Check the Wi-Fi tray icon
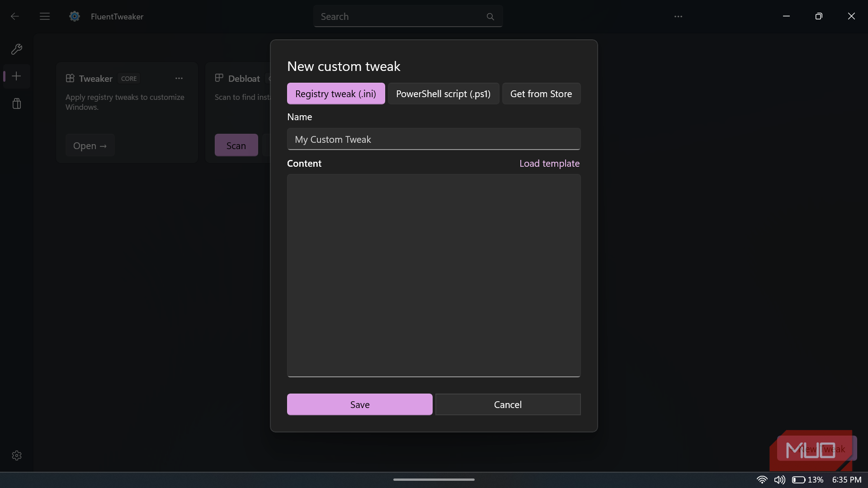 tap(762, 479)
